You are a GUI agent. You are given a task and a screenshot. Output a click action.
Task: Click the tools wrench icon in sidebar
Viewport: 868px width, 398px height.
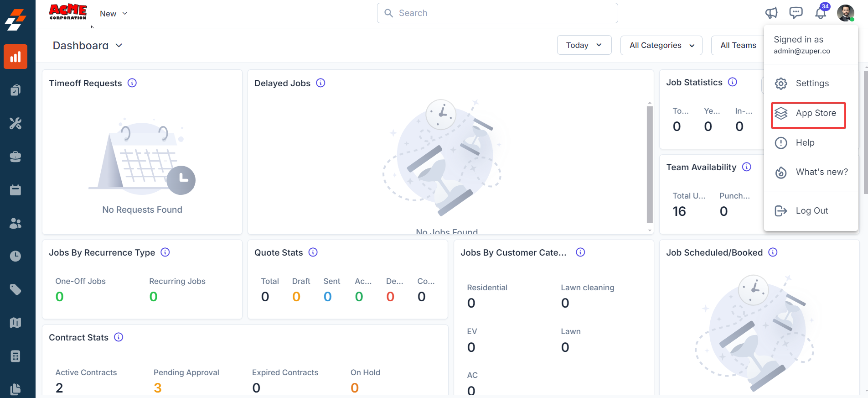coord(15,123)
